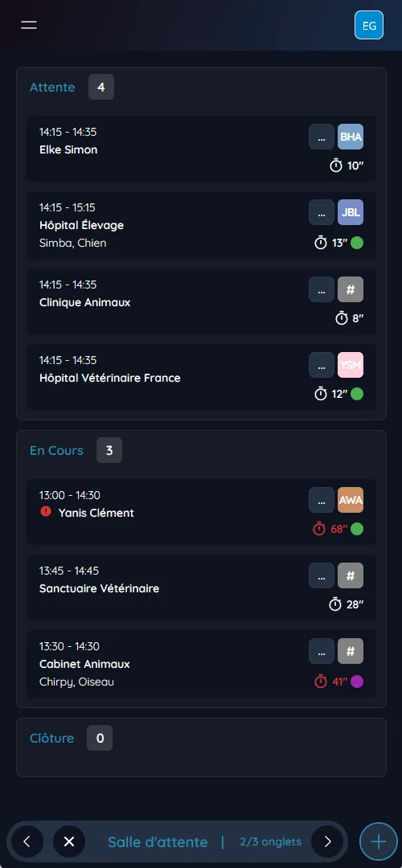Open the ... options for Elke Simon
This screenshot has width=402, height=868.
tap(322, 137)
